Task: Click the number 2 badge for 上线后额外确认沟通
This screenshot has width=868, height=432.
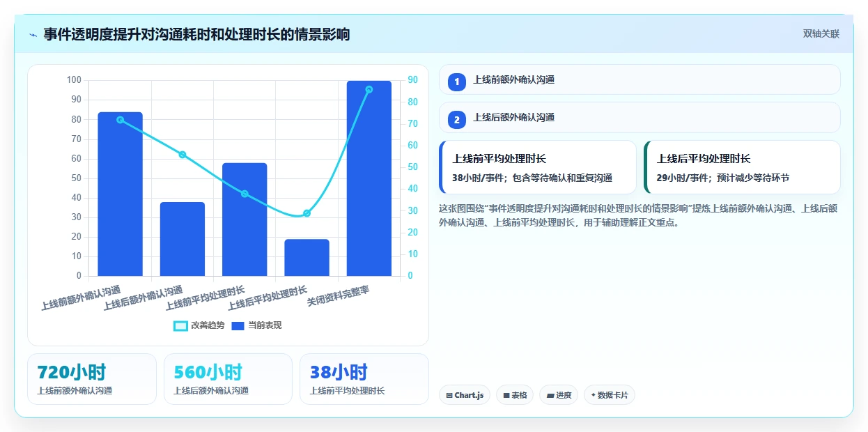Action: coord(457,120)
